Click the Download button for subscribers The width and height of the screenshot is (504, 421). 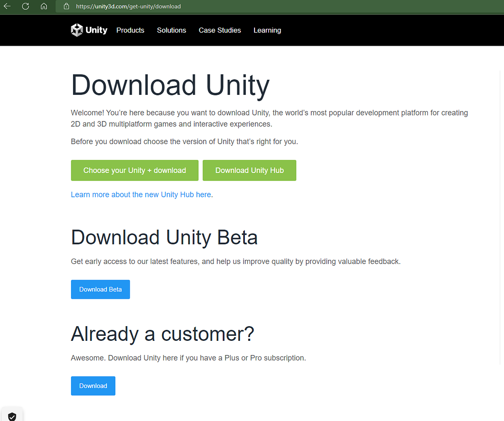(x=93, y=386)
